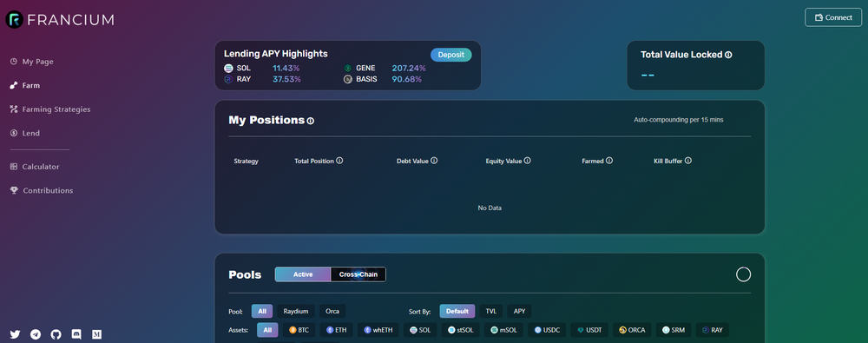Click the Strategy column header
Viewport: 868px width, 343px height.
(246, 162)
